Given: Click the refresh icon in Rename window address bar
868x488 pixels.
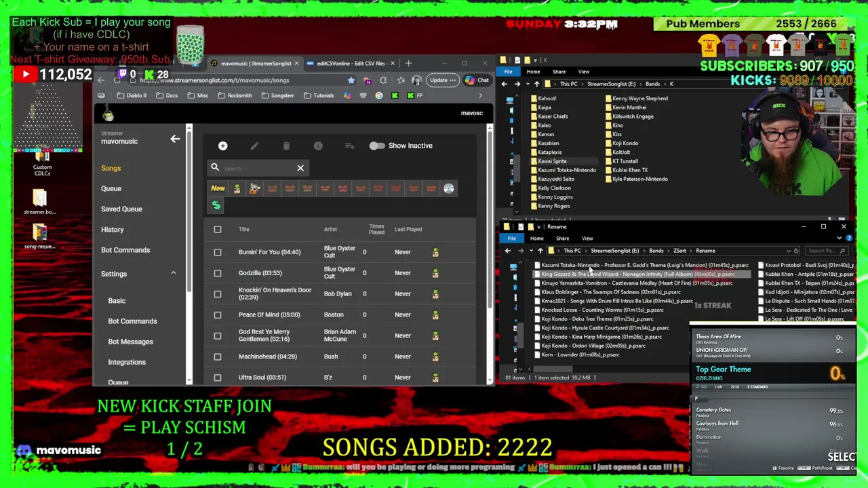Looking at the screenshot, I should [796, 251].
